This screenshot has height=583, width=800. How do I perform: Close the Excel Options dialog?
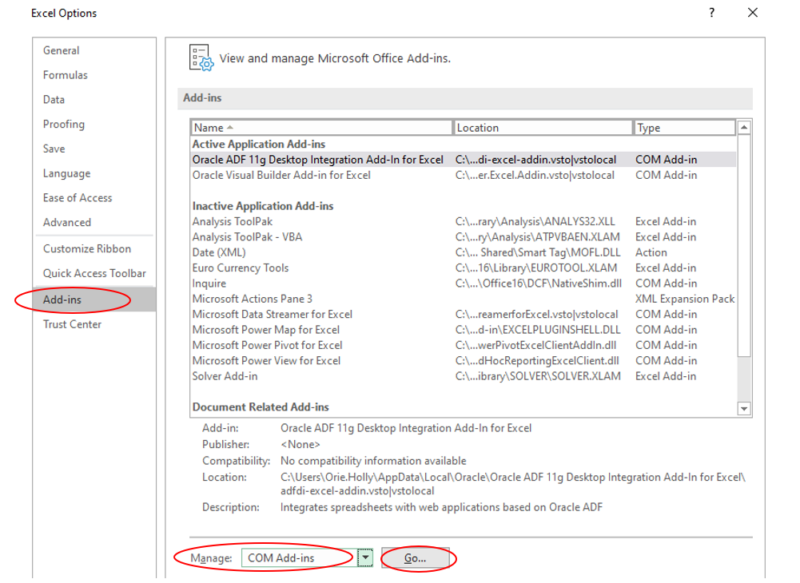[753, 13]
